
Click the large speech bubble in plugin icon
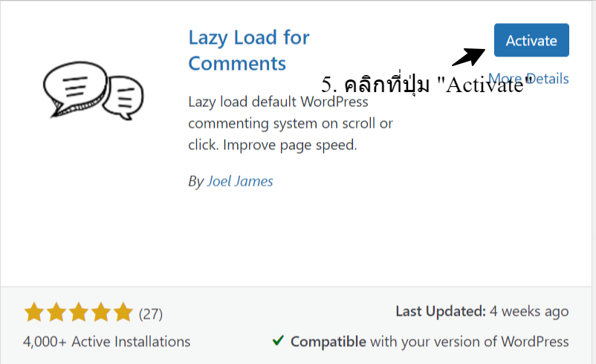pos(75,88)
